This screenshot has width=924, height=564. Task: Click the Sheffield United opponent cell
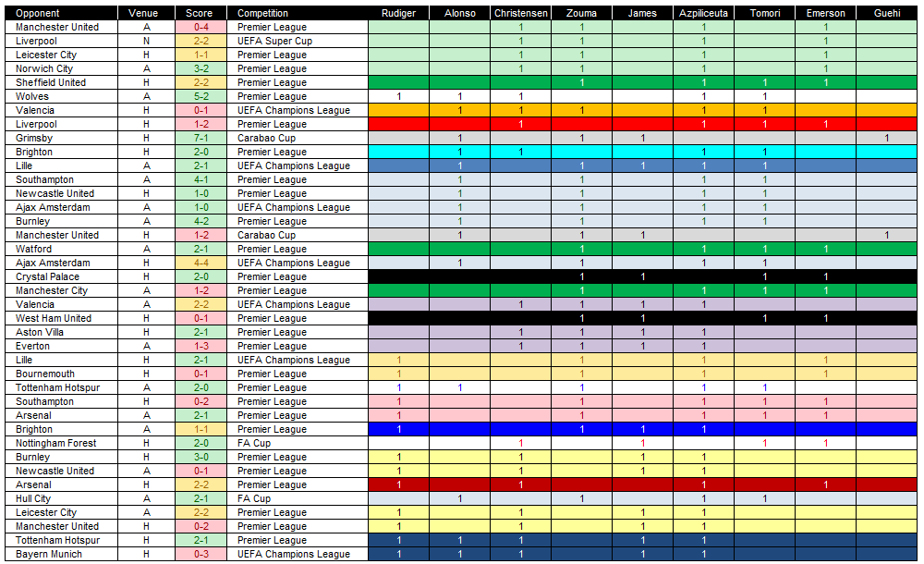61,82
